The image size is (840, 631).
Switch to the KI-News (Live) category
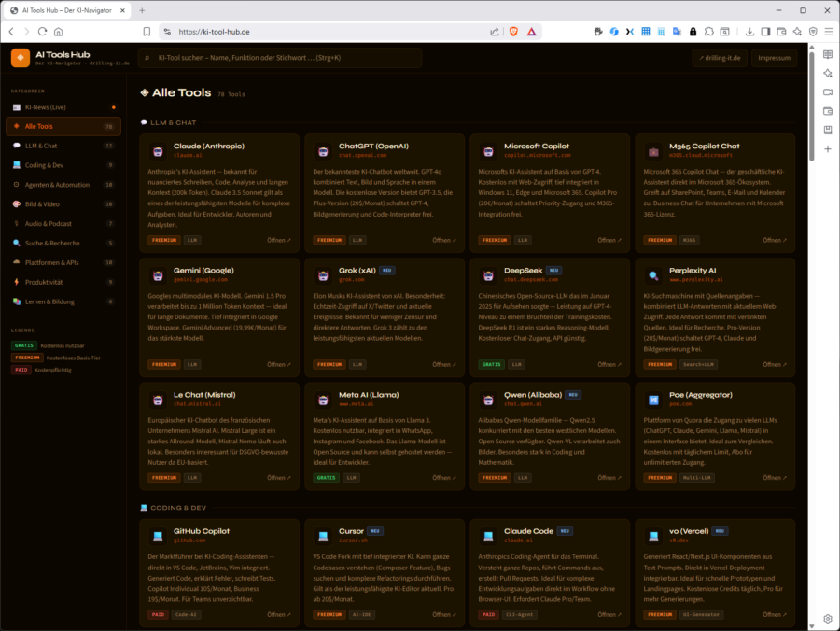point(45,107)
